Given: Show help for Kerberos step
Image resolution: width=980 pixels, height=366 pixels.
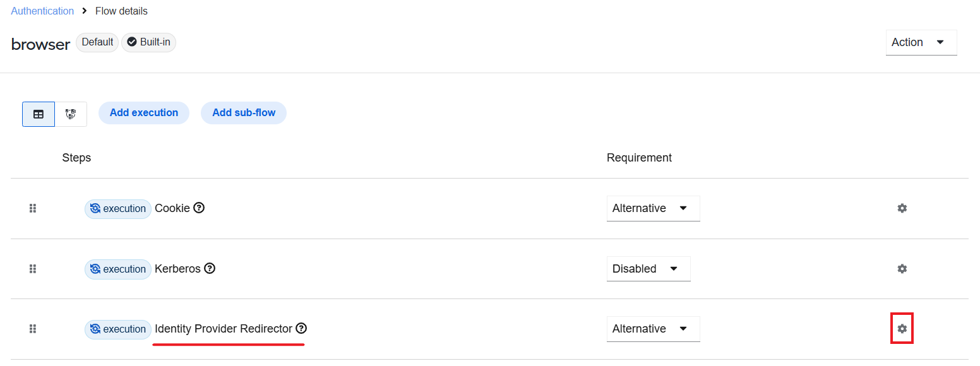Looking at the screenshot, I should pyautogui.click(x=210, y=268).
